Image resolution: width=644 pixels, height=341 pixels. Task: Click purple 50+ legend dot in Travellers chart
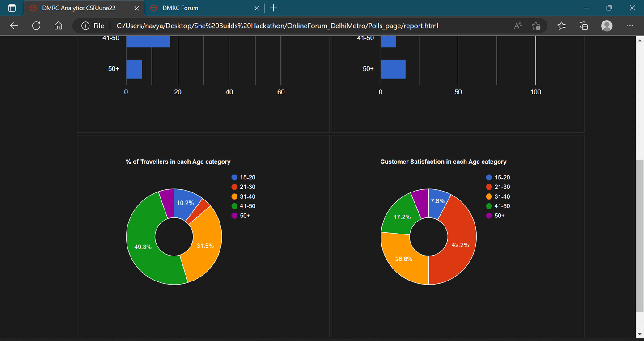[x=234, y=216]
